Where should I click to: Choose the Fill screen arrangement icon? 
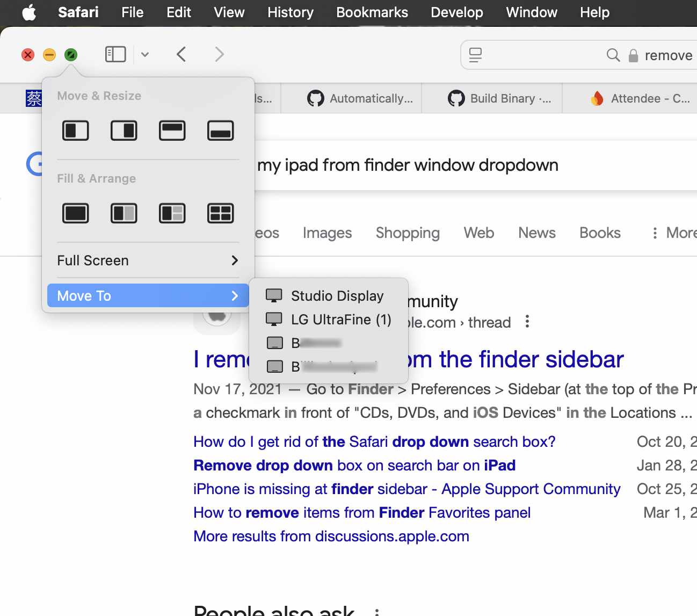tap(76, 213)
